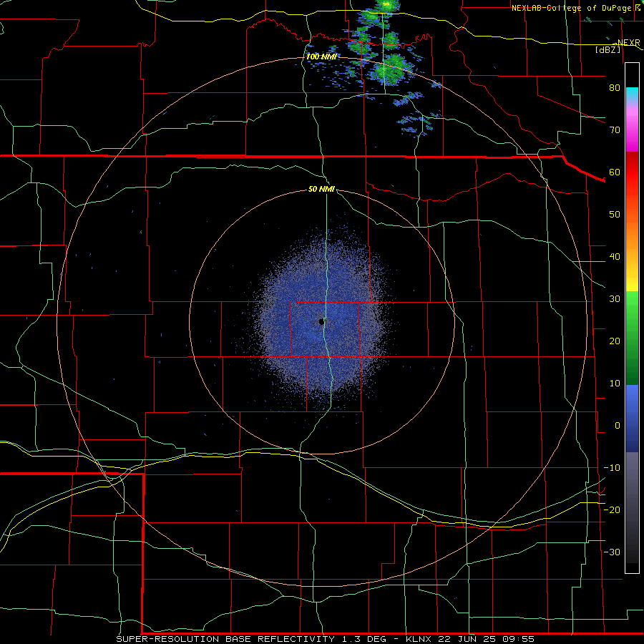
Task: Pick the red segment of the color bar
Action: (632, 172)
